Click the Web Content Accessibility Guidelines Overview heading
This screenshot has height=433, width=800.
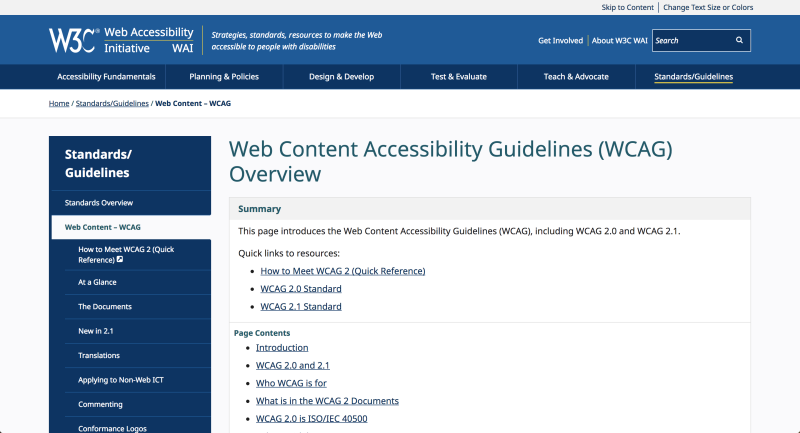(x=451, y=161)
